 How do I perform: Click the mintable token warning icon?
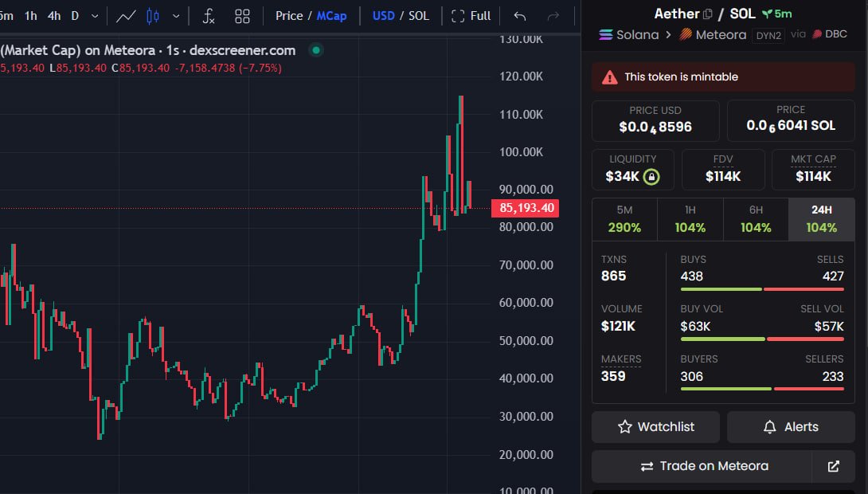coord(610,77)
